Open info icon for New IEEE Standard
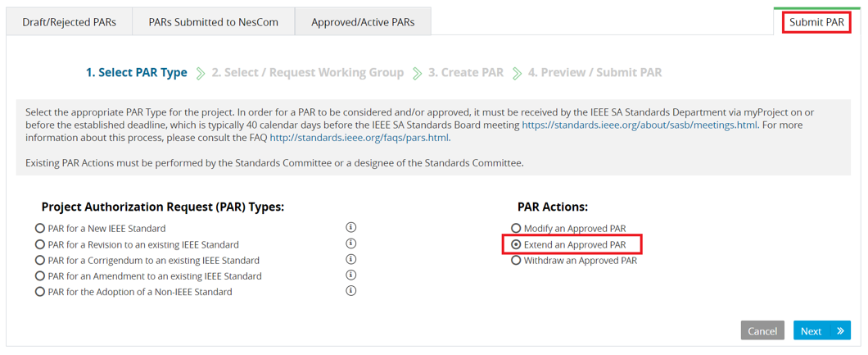Viewport: 868px width, 355px height. pos(350,227)
